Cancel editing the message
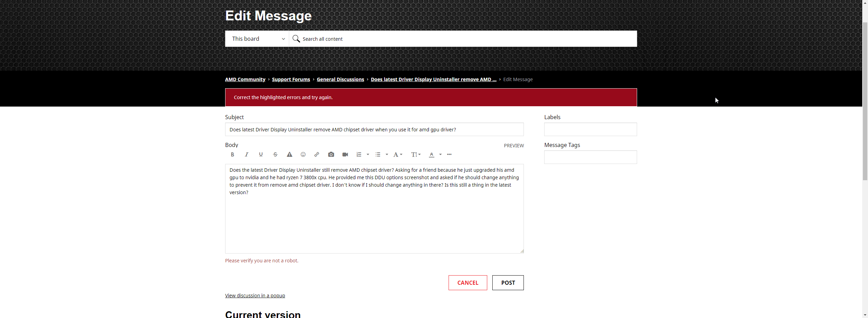868x318 pixels. tap(468, 283)
